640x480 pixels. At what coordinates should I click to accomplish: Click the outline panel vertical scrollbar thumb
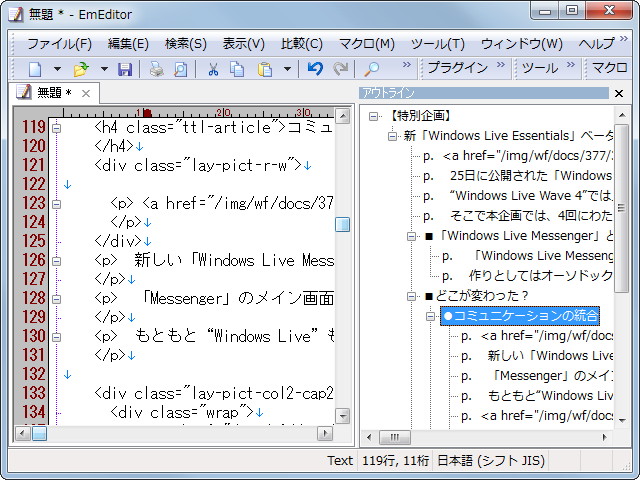[622, 208]
